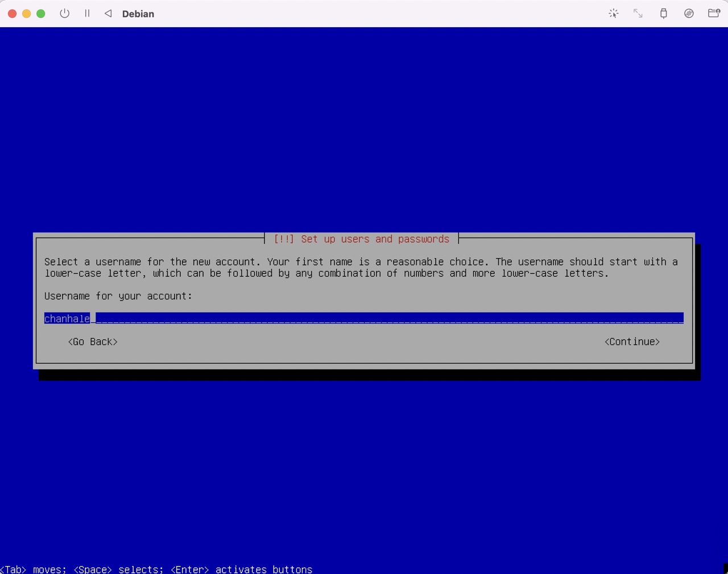Click the username input field

coord(364,318)
